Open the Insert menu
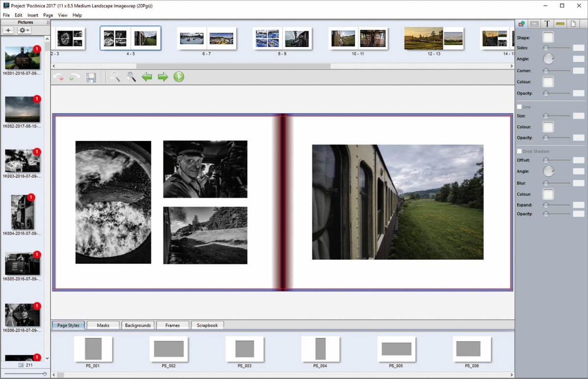The height and width of the screenshot is (379, 588). coord(33,15)
